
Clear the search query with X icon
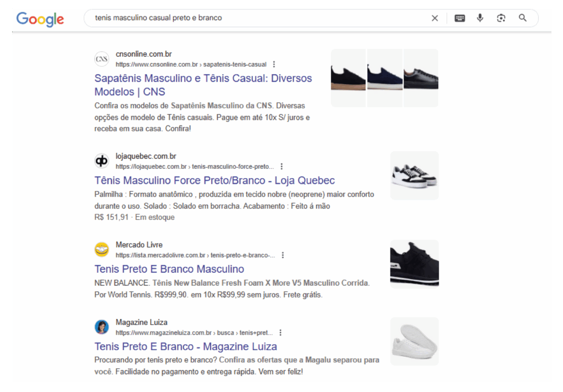(434, 18)
